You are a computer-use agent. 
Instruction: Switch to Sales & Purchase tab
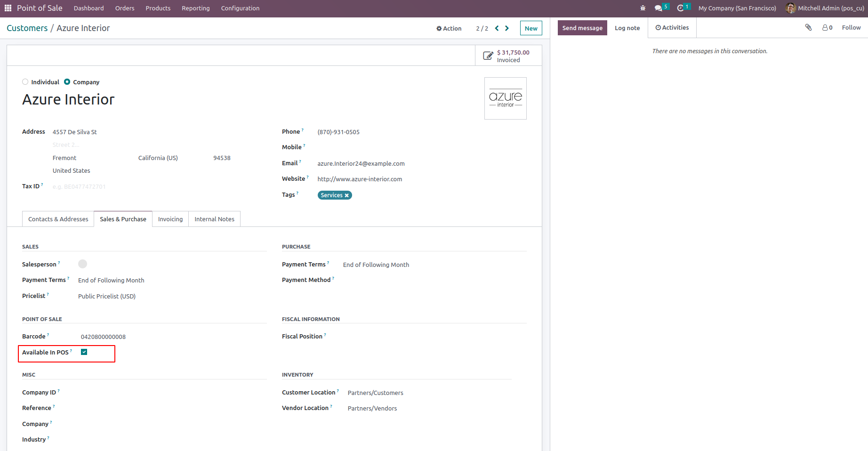tap(123, 219)
